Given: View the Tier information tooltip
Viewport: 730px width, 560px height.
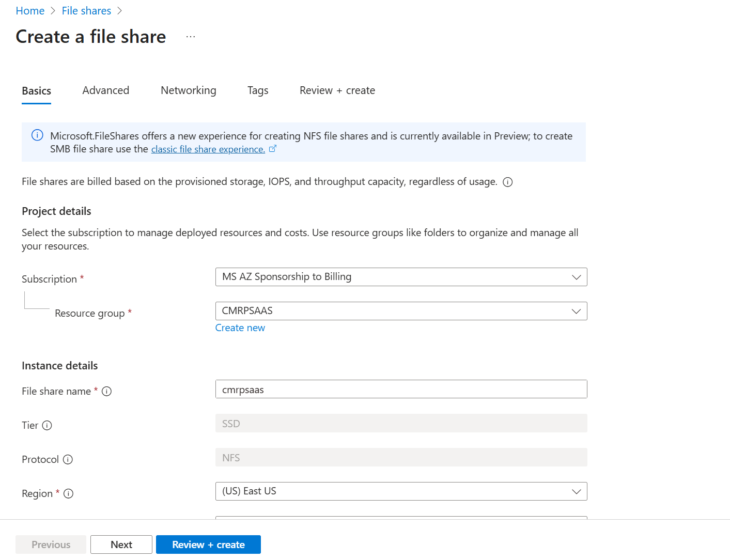Looking at the screenshot, I should coord(48,426).
